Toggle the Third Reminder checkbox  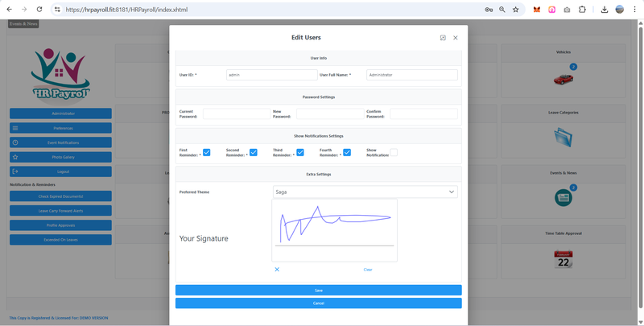click(300, 152)
